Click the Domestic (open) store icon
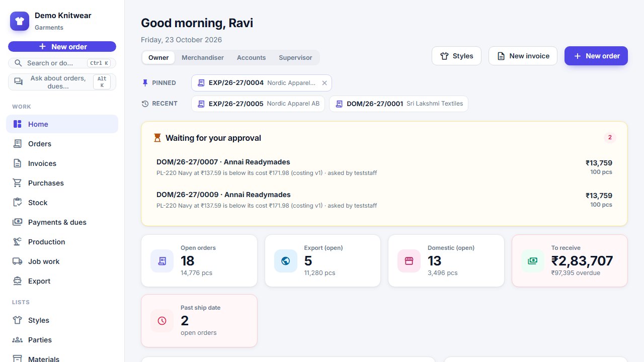644x362 pixels. click(409, 261)
